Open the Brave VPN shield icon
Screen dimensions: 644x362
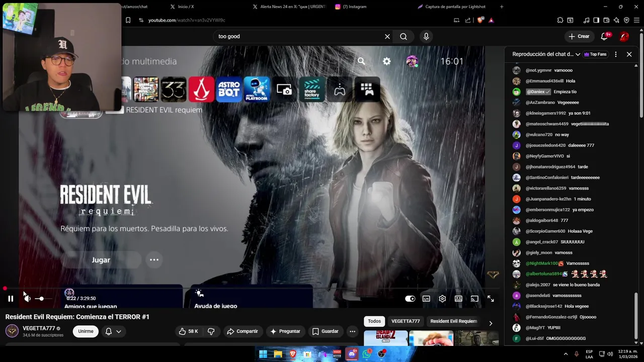pyautogui.click(x=626, y=20)
